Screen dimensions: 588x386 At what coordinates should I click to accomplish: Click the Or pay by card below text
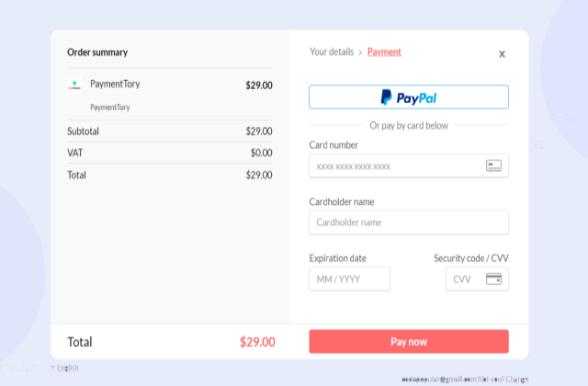[409, 125]
